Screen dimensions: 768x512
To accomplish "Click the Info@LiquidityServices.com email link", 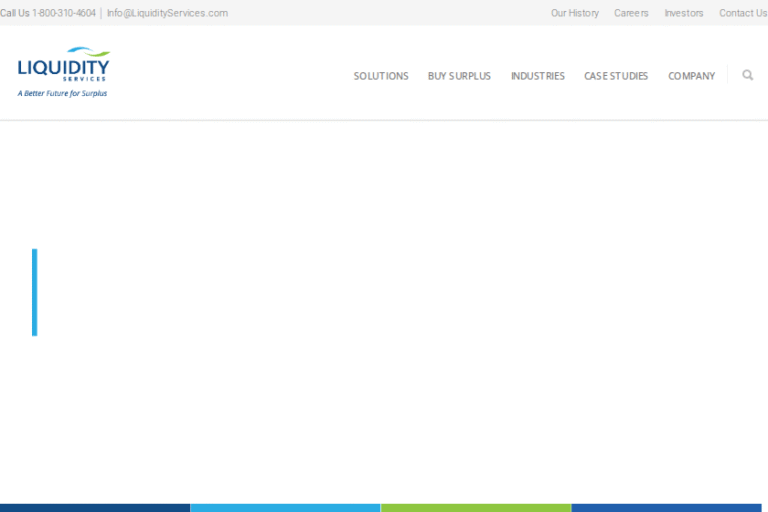I will click(x=167, y=13).
